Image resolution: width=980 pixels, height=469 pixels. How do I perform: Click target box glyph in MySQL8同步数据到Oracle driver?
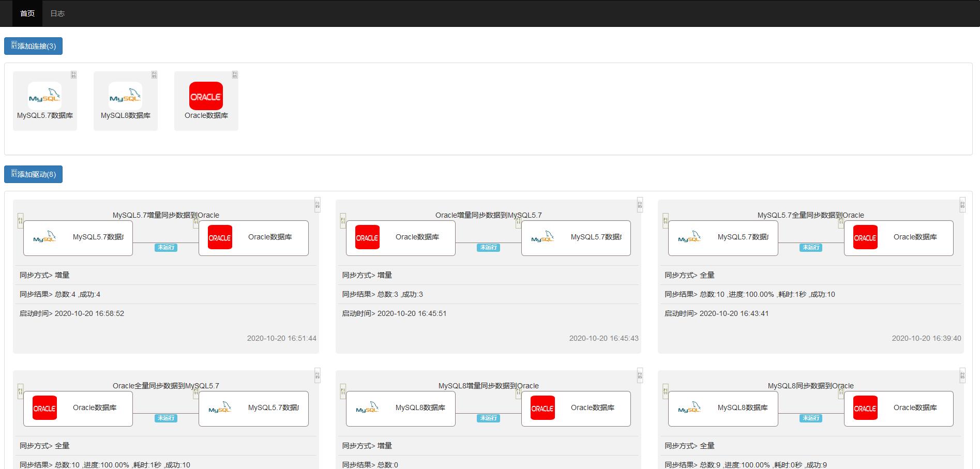point(841,392)
